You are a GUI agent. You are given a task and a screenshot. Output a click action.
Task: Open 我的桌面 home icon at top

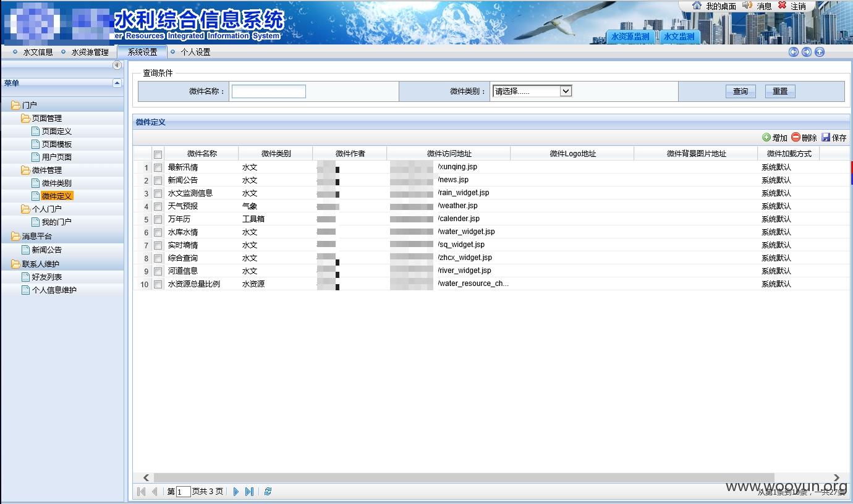[x=697, y=6]
